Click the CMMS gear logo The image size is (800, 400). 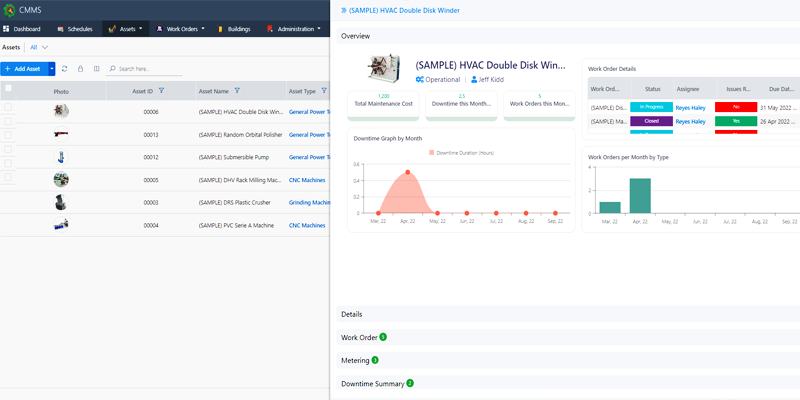[x=9, y=9]
